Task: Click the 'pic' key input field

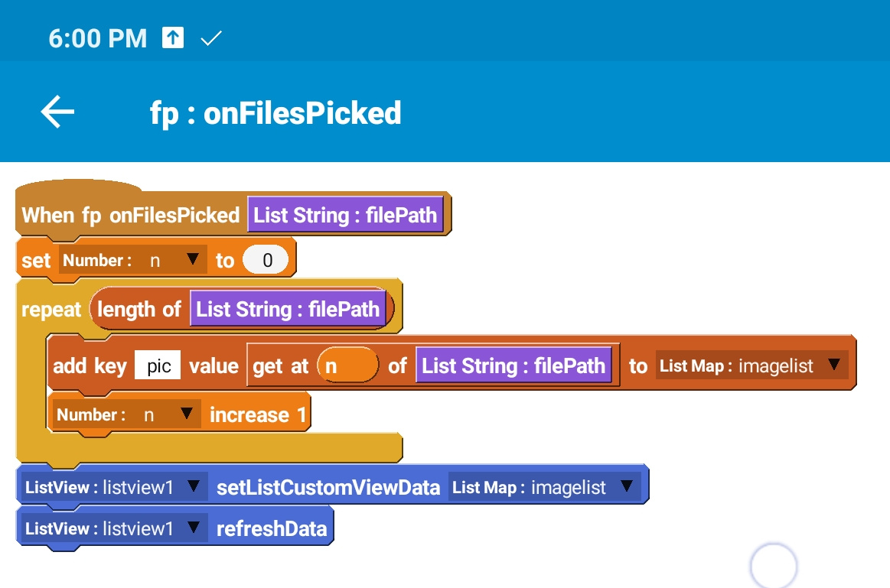Action: [158, 365]
